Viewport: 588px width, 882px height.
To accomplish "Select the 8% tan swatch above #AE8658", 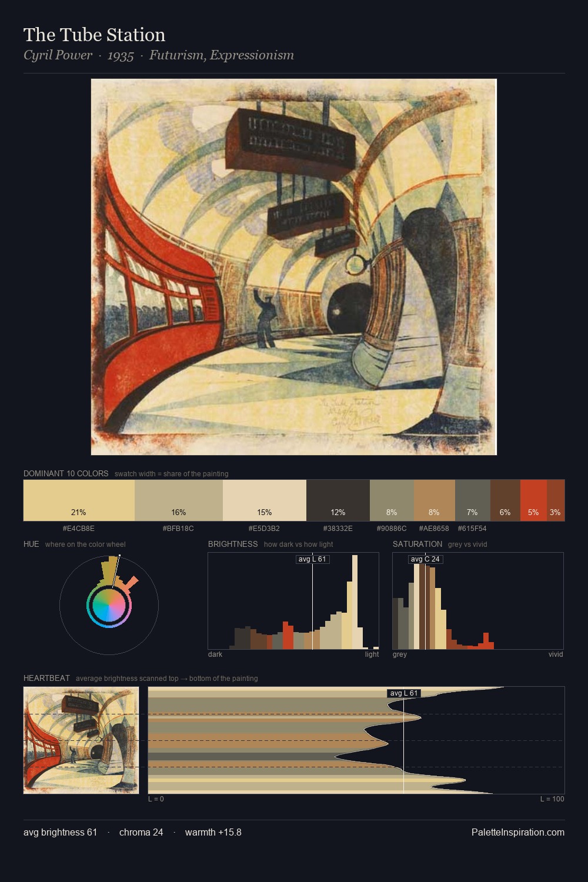I will point(435,500).
